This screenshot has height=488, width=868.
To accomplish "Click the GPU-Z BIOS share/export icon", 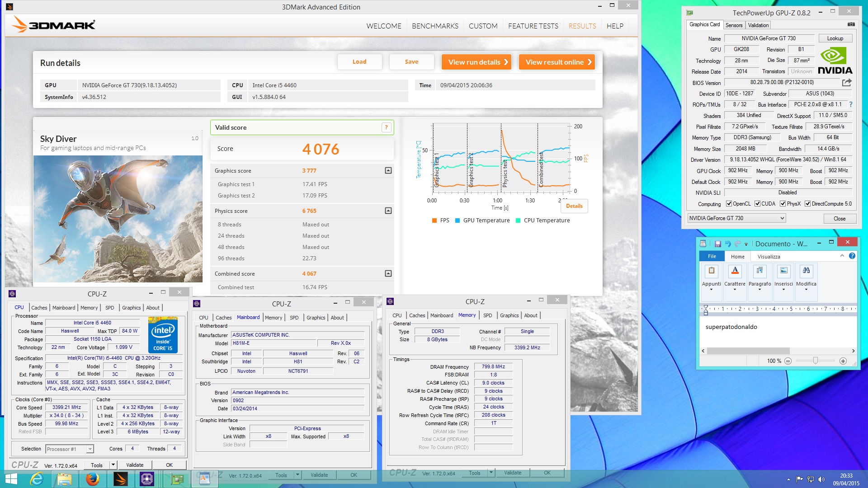I will coord(847,82).
